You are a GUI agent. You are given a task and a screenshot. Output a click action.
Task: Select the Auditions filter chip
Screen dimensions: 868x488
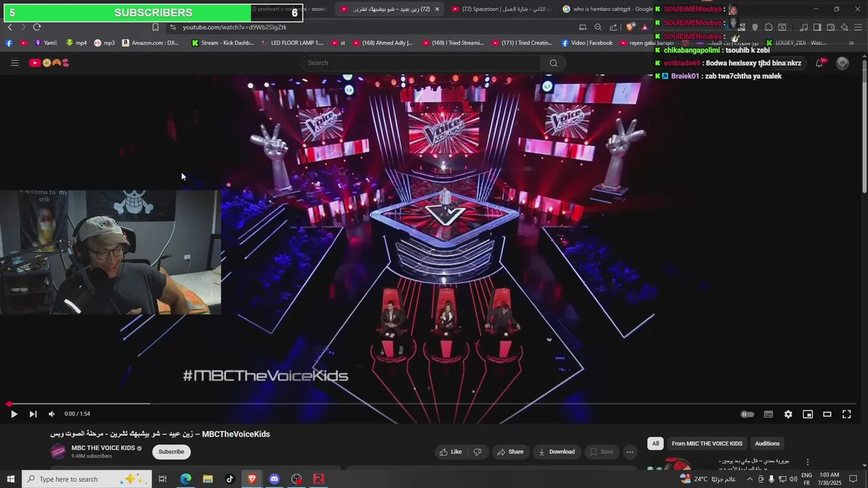pos(767,444)
